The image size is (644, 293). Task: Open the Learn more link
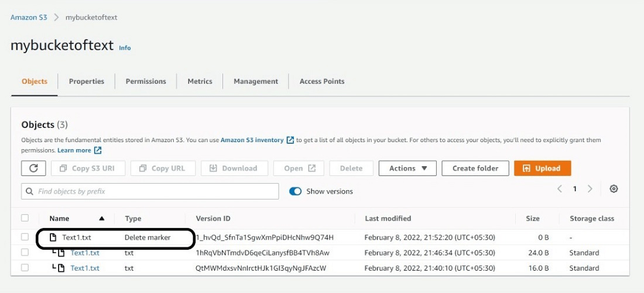point(74,150)
